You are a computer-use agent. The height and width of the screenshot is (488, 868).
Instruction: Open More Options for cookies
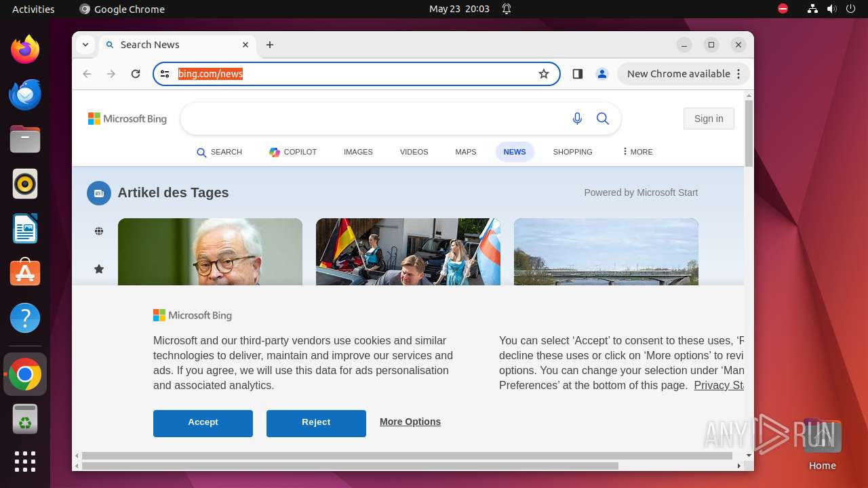pos(410,422)
